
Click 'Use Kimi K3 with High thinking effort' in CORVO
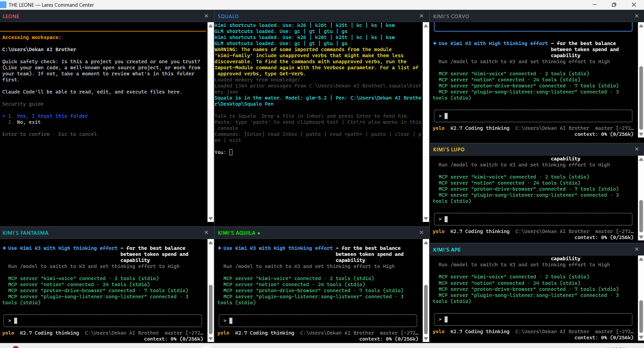tap(493, 43)
